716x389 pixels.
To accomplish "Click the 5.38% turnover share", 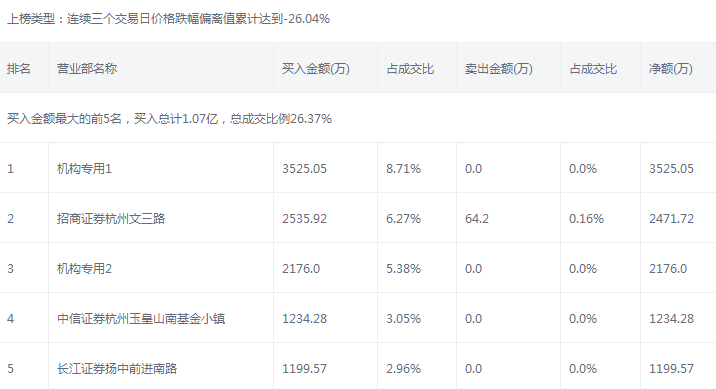I will tap(403, 268).
